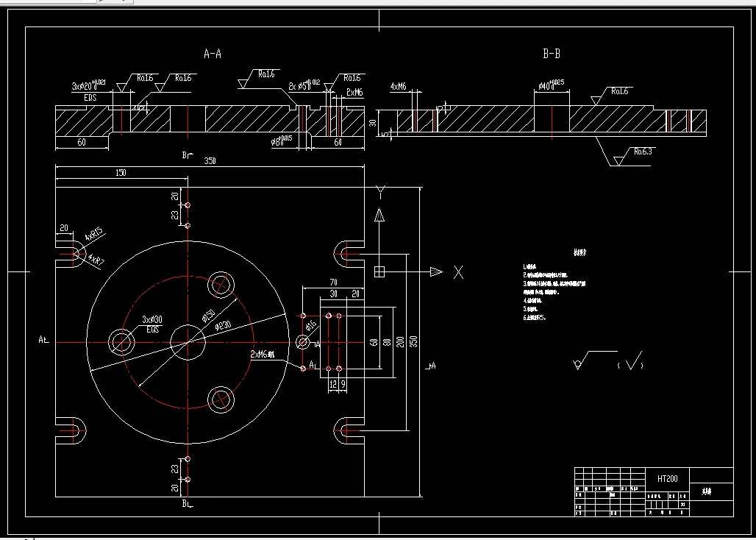This screenshot has height=540, width=756.
Task: Select the "2xM6" label in section A-A
Action: 354,93
